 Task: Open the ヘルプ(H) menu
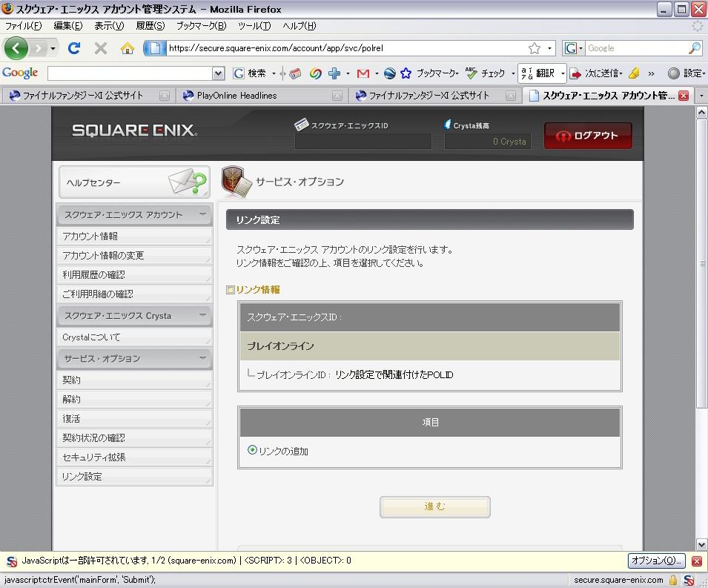click(300, 26)
